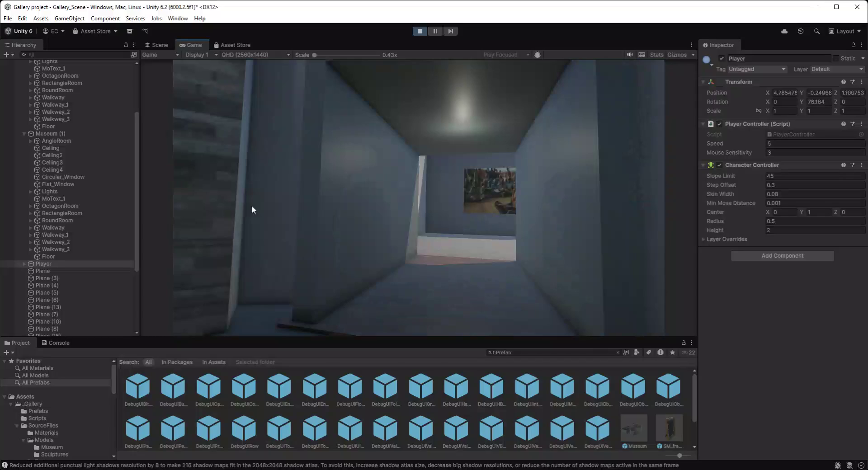Screen dimensions: 868x470
Task: Open the Unity cloud services icon
Action: (x=784, y=31)
